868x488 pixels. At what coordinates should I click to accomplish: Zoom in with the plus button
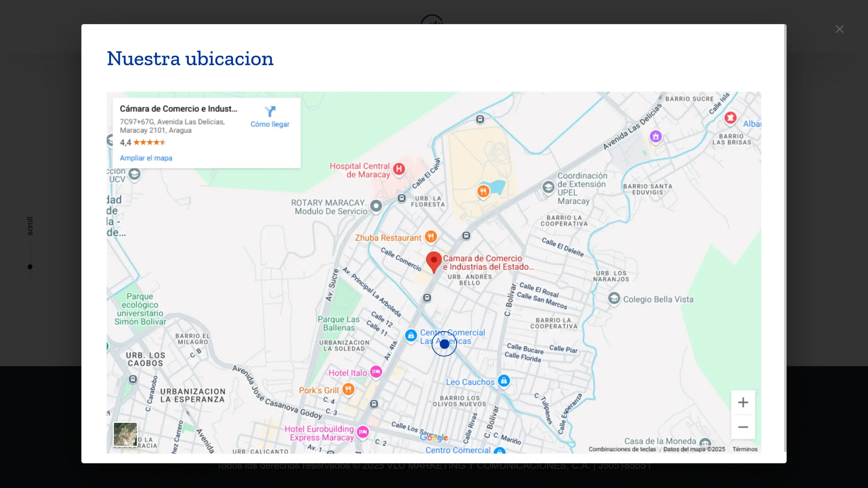(743, 402)
